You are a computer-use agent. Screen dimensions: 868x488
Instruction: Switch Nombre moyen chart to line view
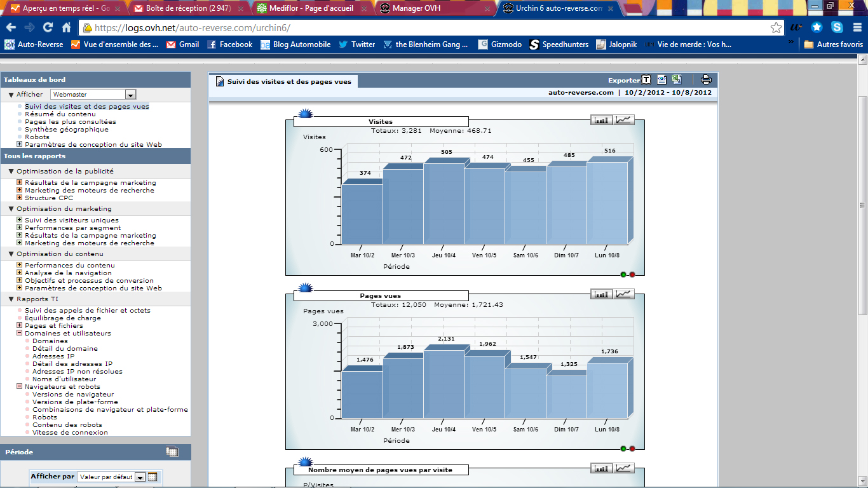click(625, 468)
